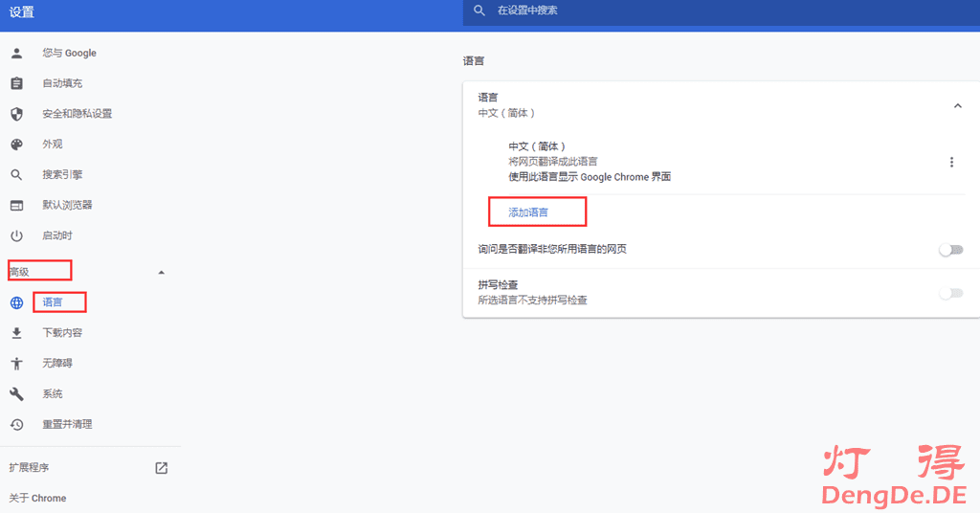Click the clipboard icon for 自动填充
980x513 pixels.
(16, 83)
